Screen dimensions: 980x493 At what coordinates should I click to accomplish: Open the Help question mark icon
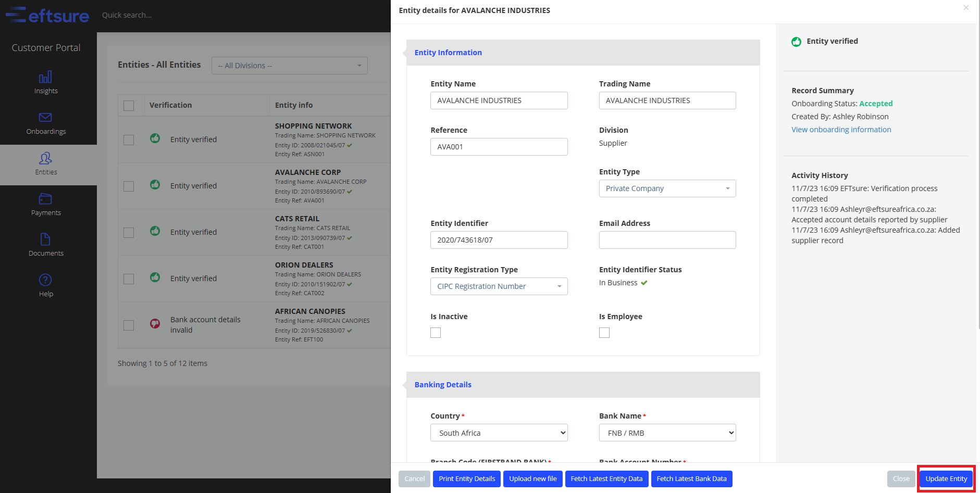click(x=45, y=280)
